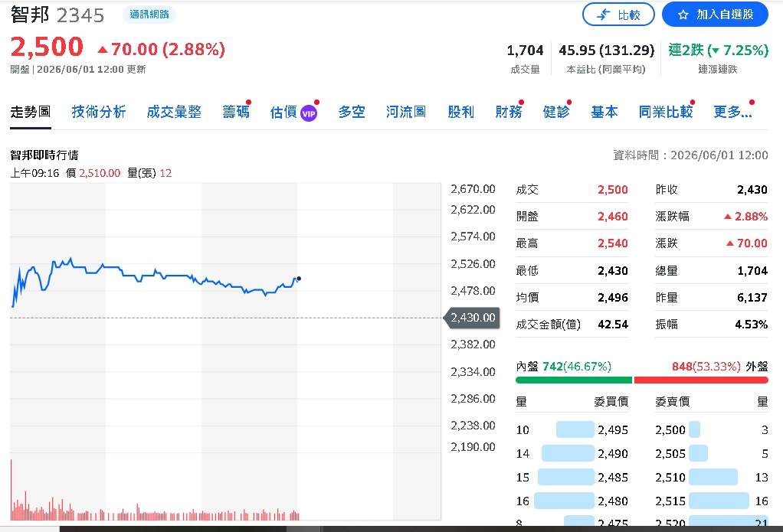
Task: Click the 智邦即時行情 heading
Action: tap(44, 155)
